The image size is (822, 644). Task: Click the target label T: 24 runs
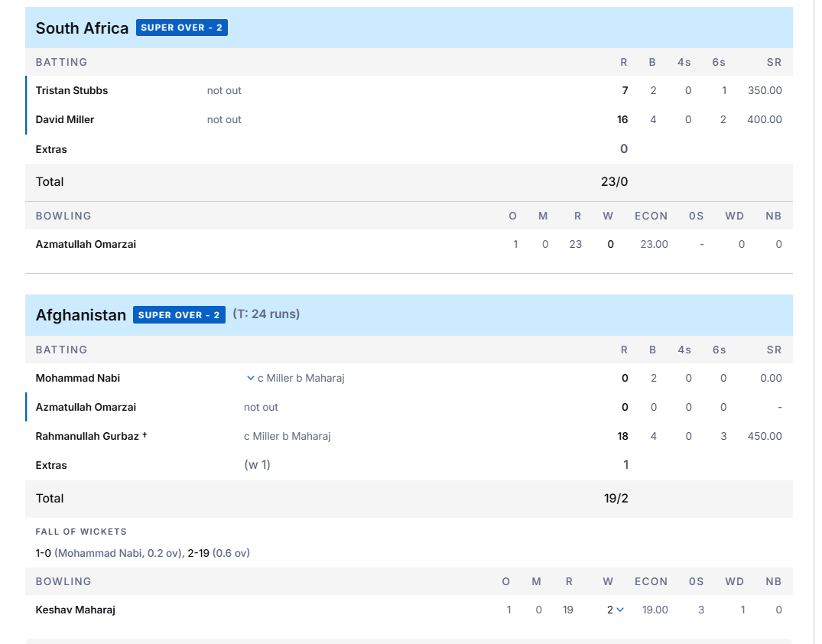[x=266, y=314]
